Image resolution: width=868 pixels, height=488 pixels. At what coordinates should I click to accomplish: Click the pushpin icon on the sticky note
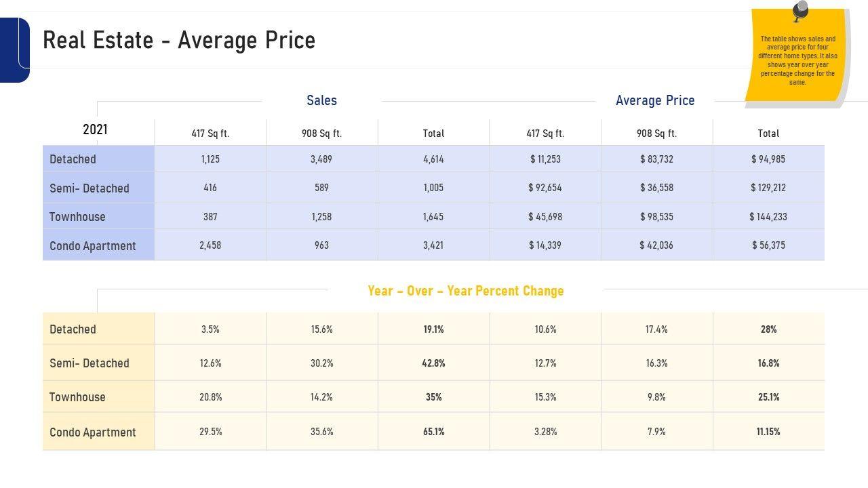pyautogui.click(x=800, y=11)
